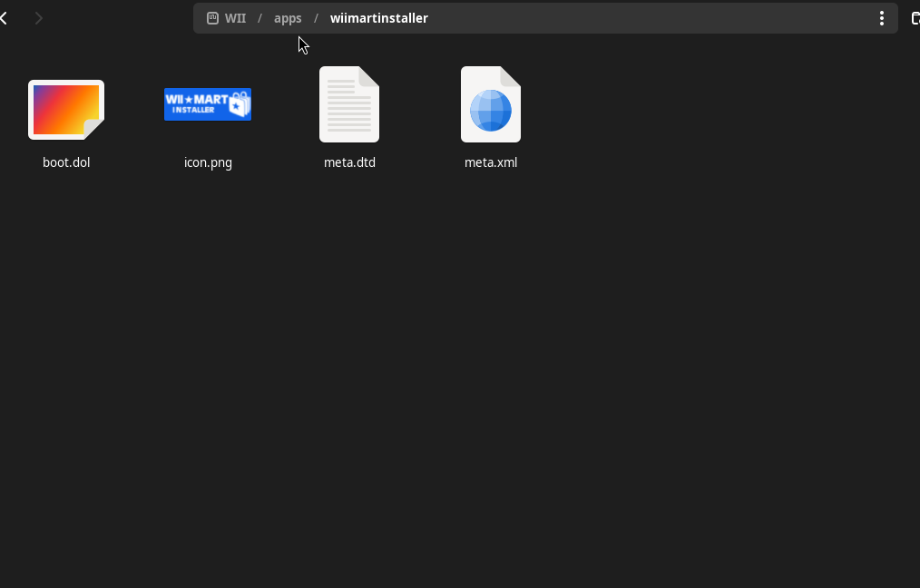
Task: Click the slash between WII and apps
Action: [x=259, y=18]
